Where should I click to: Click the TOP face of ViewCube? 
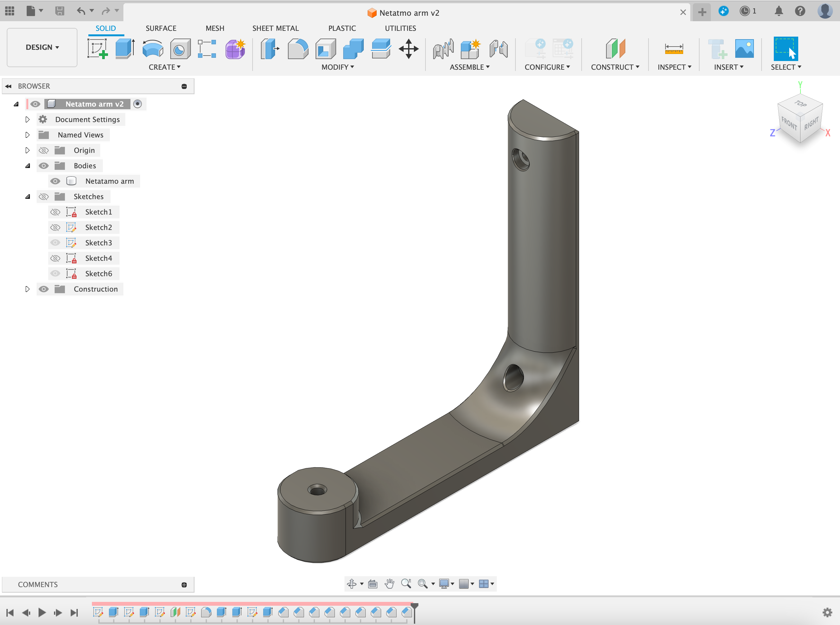click(x=800, y=103)
